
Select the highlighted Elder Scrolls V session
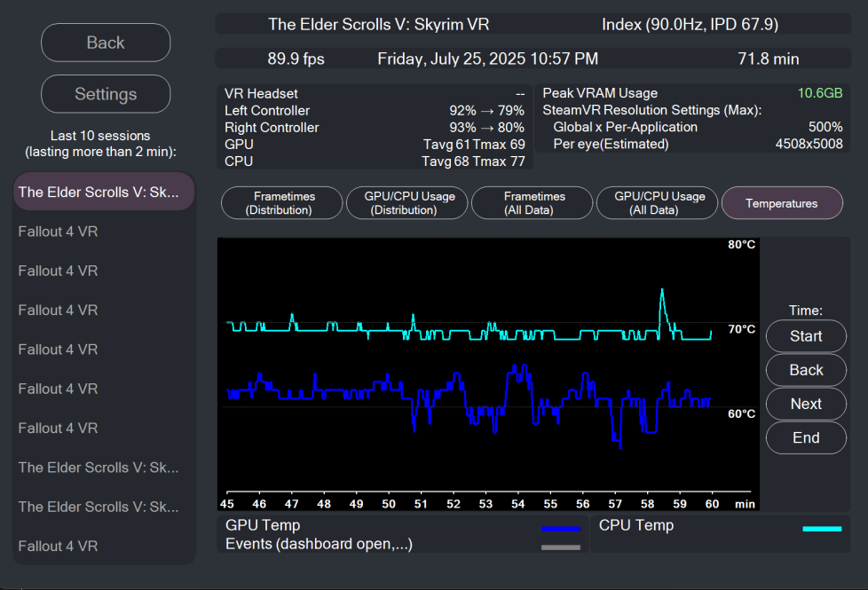[104, 192]
